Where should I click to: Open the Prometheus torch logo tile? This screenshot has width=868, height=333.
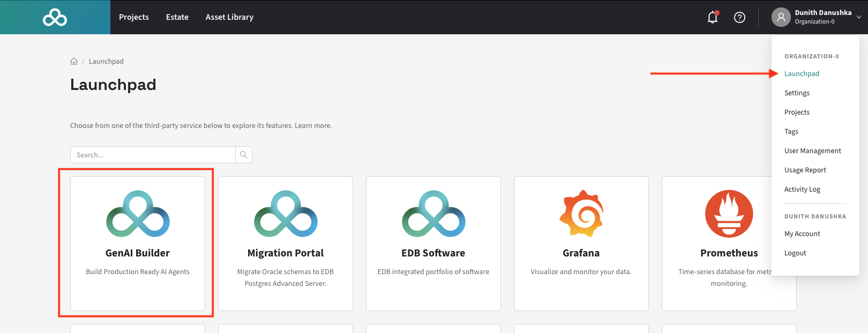[729, 214]
